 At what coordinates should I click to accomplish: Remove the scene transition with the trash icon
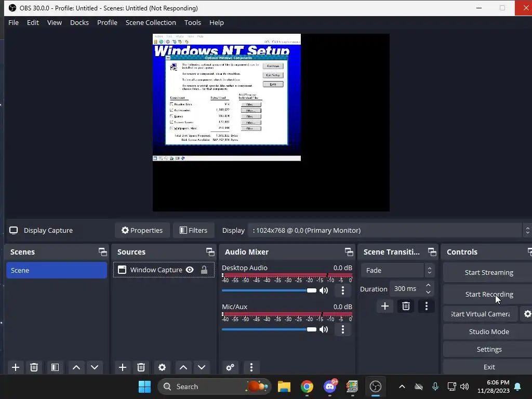[x=406, y=307]
